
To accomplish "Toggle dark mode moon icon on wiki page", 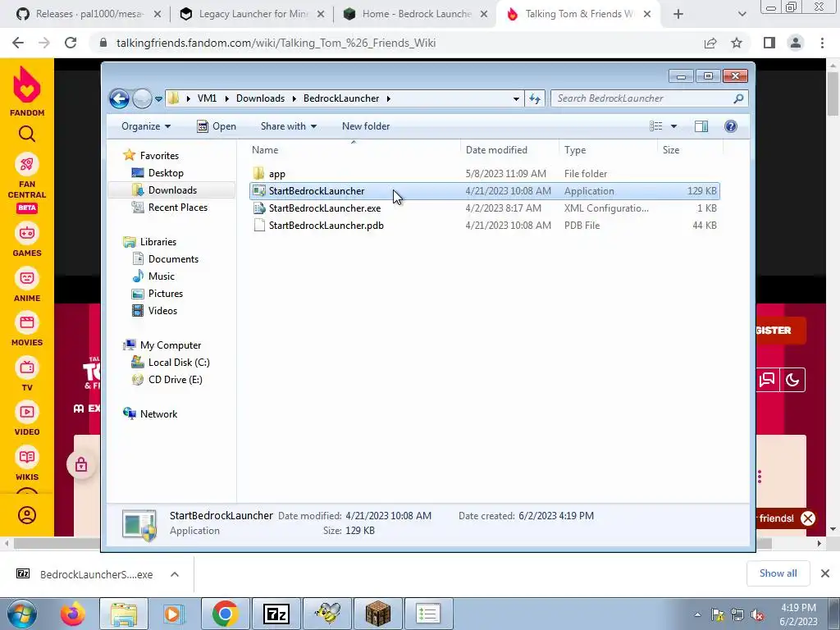I will 792,380.
